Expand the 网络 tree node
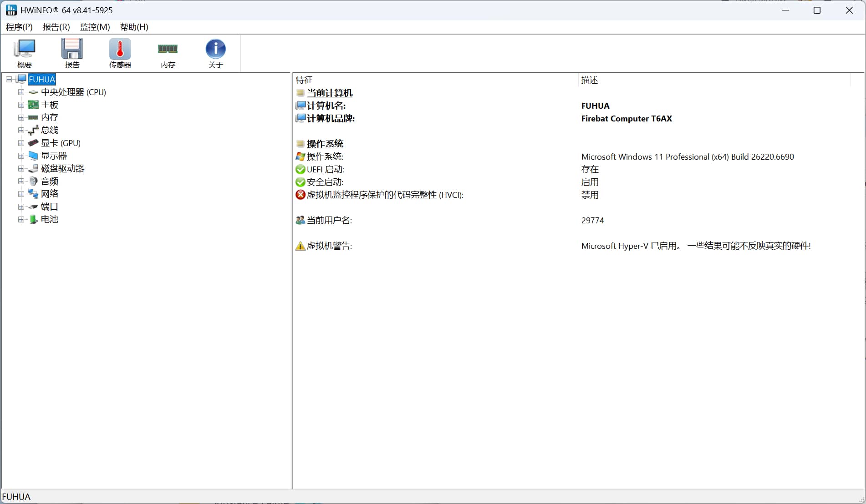Screen dimensions: 866x504 [x=21, y=194]
